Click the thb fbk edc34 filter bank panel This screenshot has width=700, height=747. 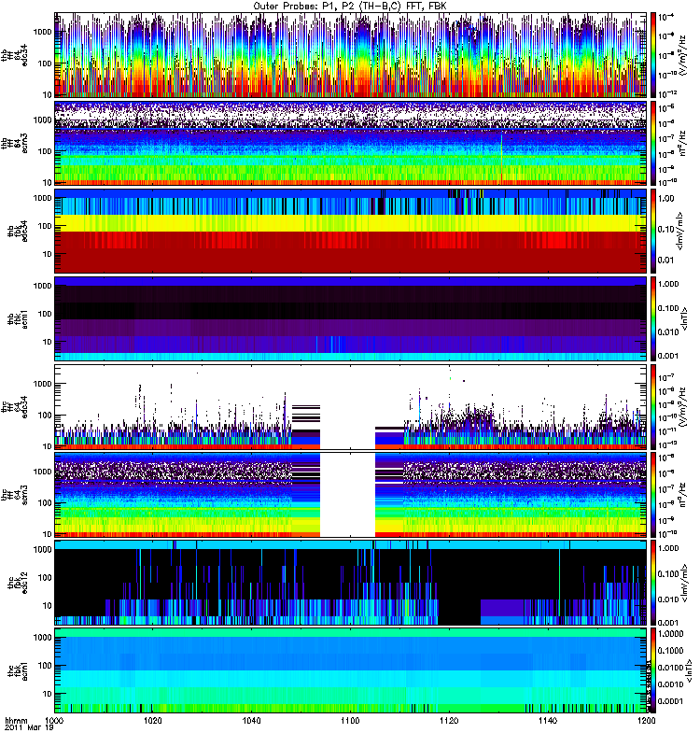tap(350, 230)
